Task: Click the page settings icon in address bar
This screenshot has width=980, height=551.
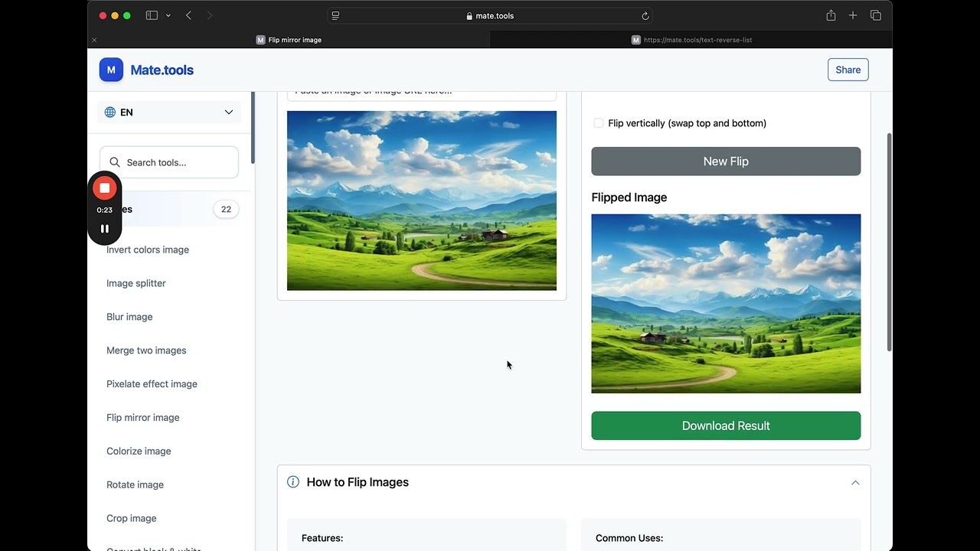Action: click(x=335, y=15)
